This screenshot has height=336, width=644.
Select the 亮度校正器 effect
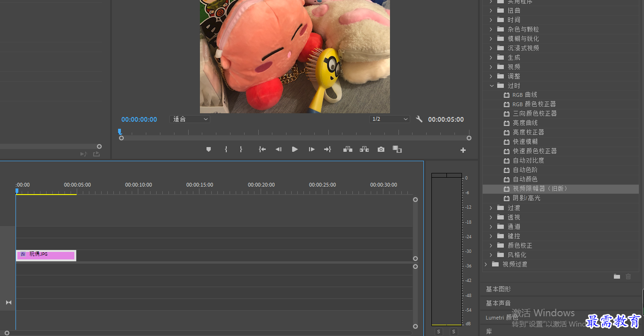click(x=528, y=133)
